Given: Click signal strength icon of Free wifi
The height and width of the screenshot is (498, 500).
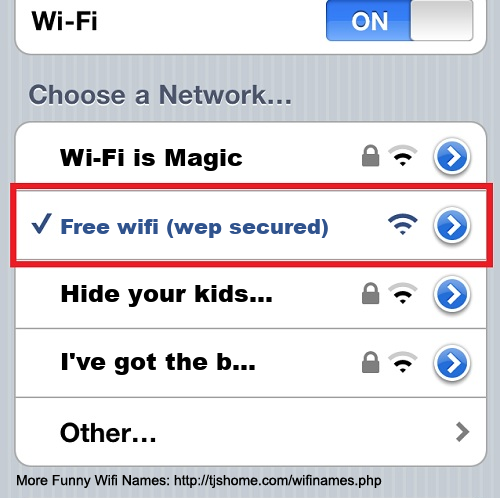Looking at the screenshot, I should [403, 224].
